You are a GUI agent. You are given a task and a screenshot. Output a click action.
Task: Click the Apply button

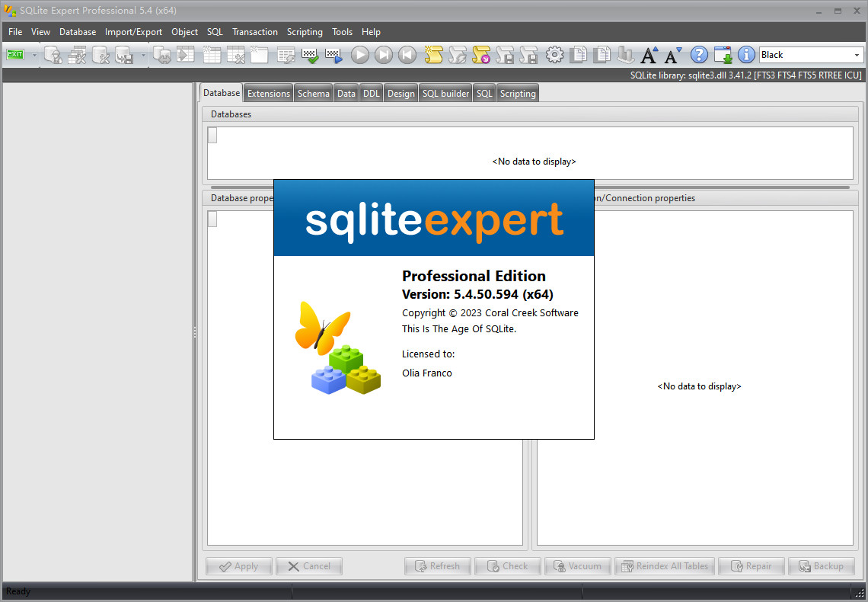click(238, 566)
